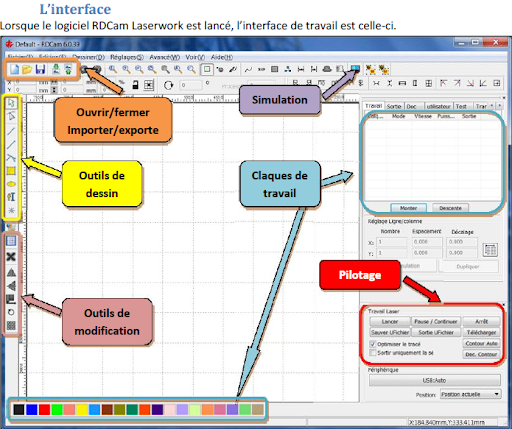This screenshot has width=512, height=429.
Task: Save using the floppy disk icon
Action: point(40,69)
